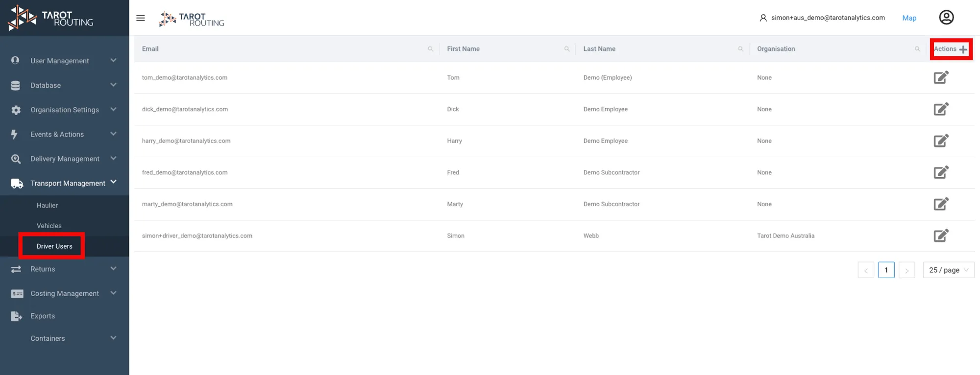Screen dimensions: 980x375
Task: Expand the Costing Management menu
Action: [64, 294]
